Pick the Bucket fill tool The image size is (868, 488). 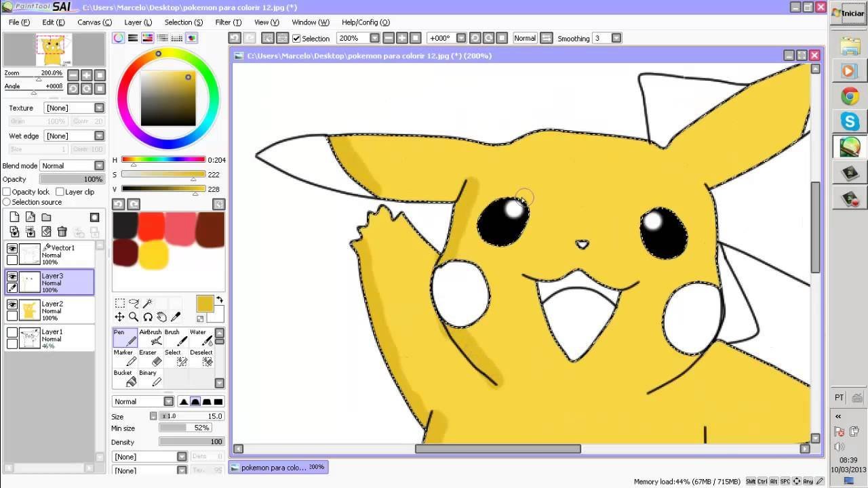click(124, 378)
